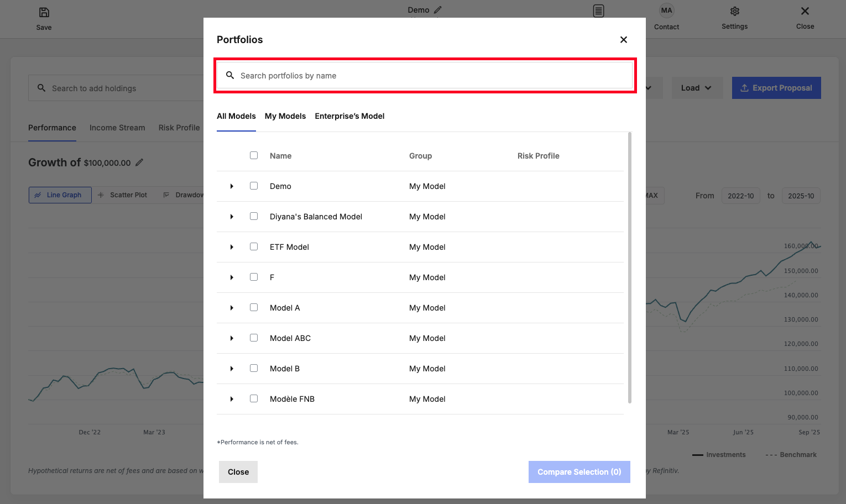The width and height of the screenshot is (846, 504).
Task: Click the magnifier icon in portfolio search
Action: click(230, 75)
